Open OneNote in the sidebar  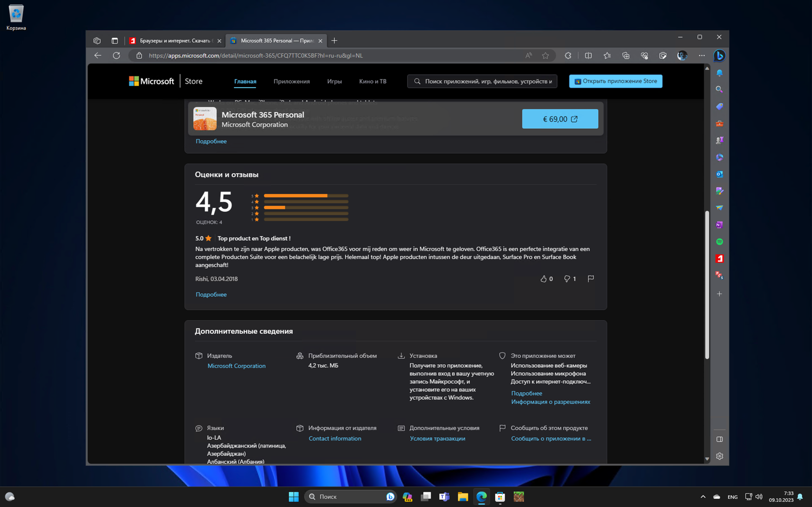pos(719,225)
